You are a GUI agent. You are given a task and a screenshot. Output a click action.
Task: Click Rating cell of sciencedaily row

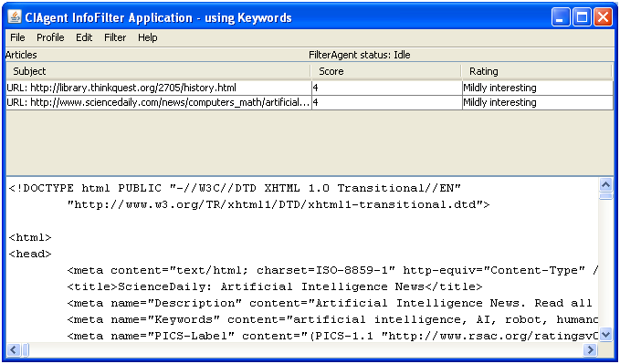(538, 102)
